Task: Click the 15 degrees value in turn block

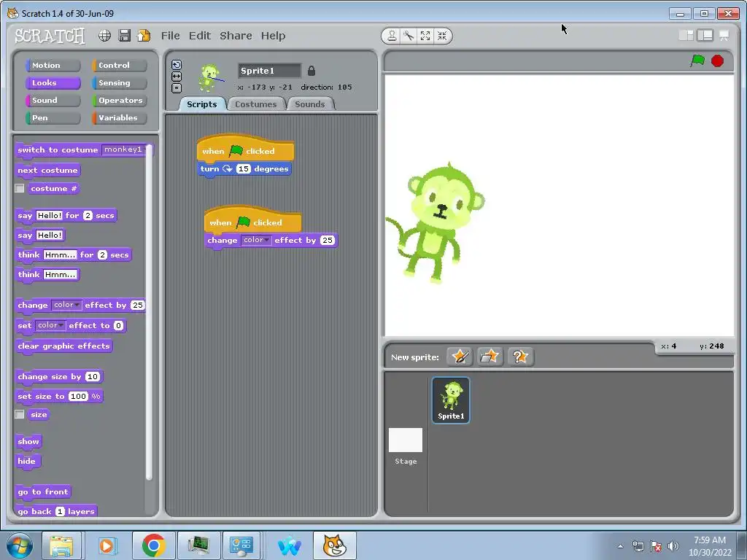Action: pos(244,168)
